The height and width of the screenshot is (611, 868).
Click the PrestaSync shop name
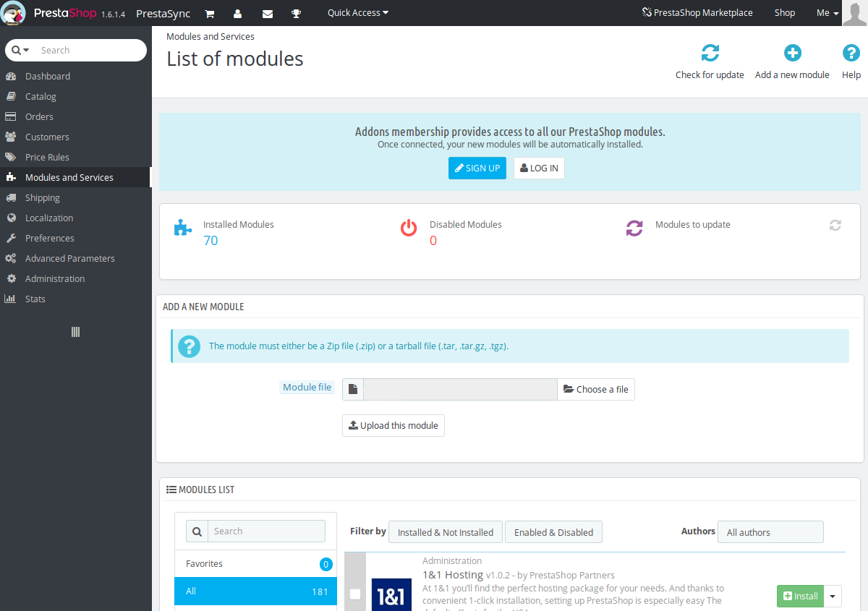point(163,13)
